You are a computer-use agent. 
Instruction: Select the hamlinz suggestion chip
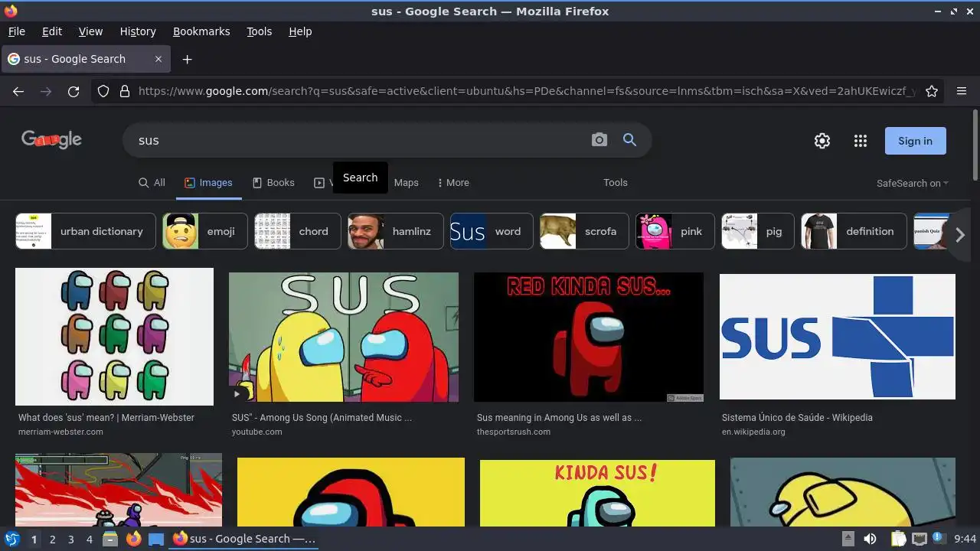pyautogui.click(x=396, y=231)
